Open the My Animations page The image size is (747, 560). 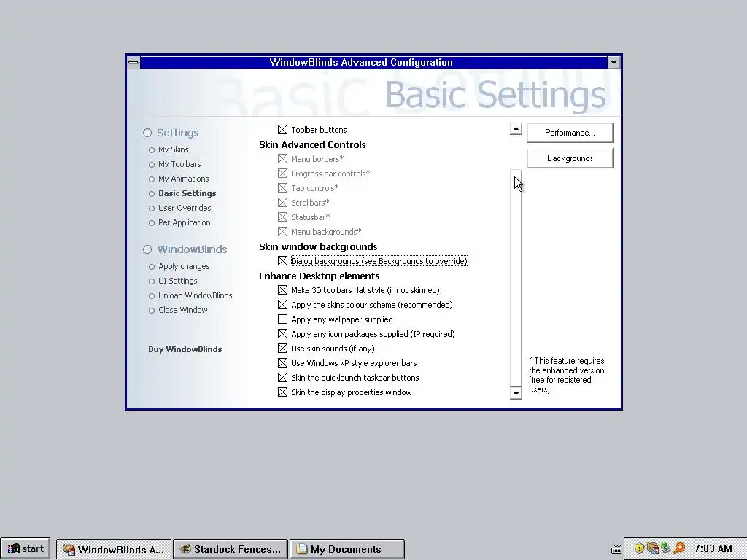point(183,179)
